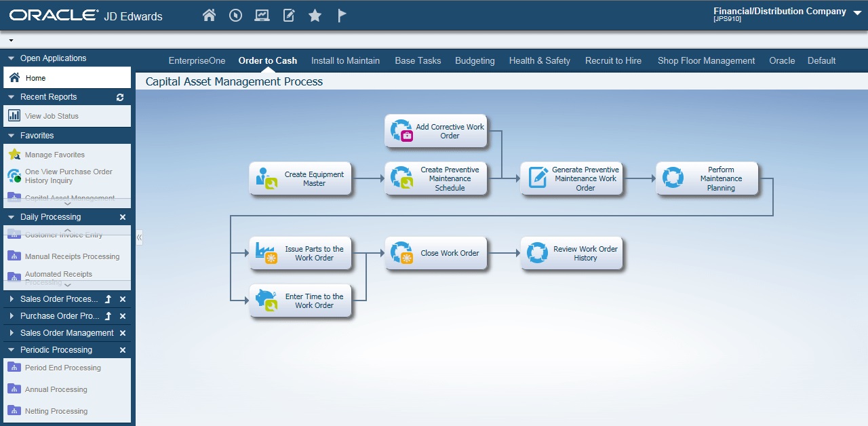This screenshot has height=426, width=868.
Task: Expand the Purchase Order Pro... section
Action: pos(11,316)
